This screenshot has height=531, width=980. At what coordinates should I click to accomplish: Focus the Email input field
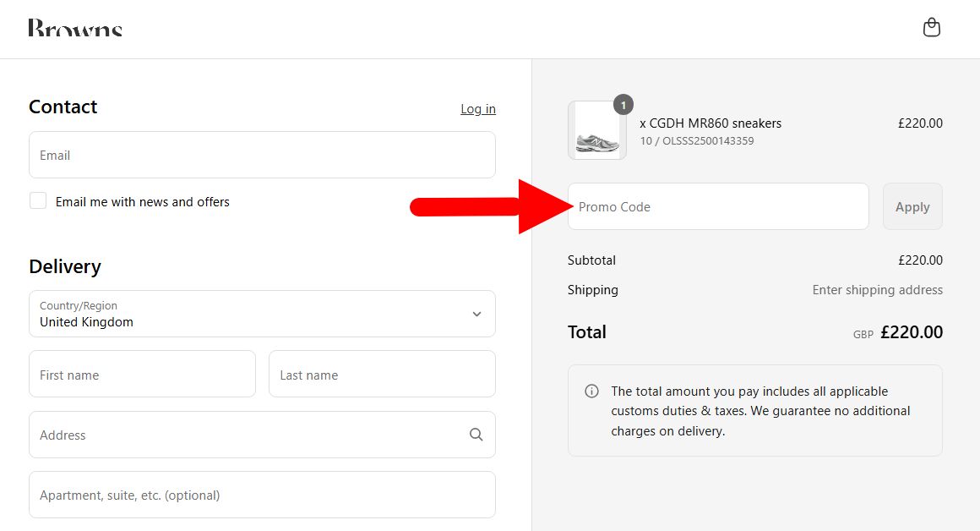tap(262, 155)
